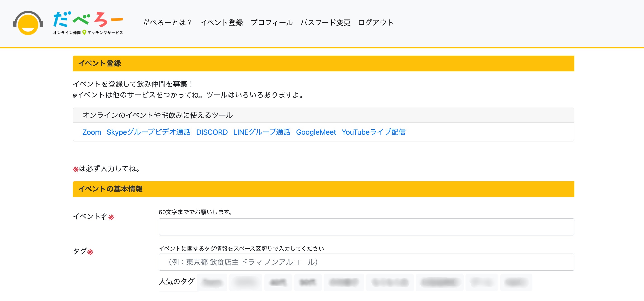Image resolution: width=644 pixels, height=301 pixels.
Task: Click the イベント名 field label
Action: point(94,216)
